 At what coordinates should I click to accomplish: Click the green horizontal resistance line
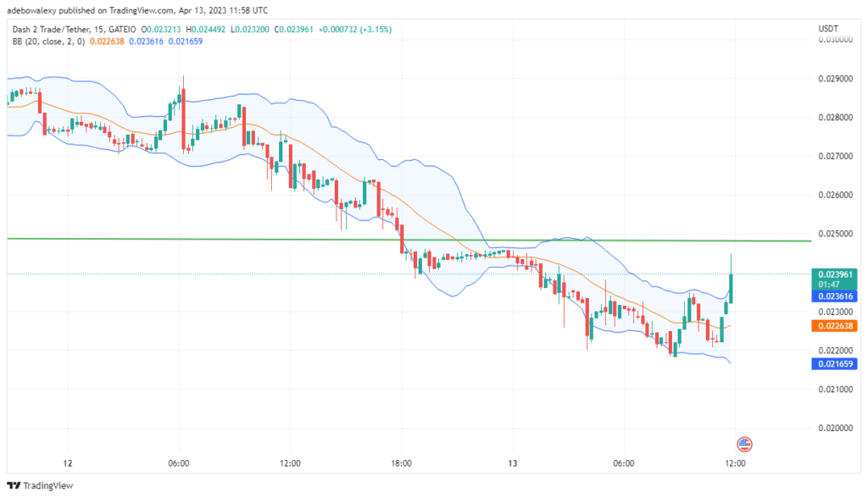pos(409,240)
